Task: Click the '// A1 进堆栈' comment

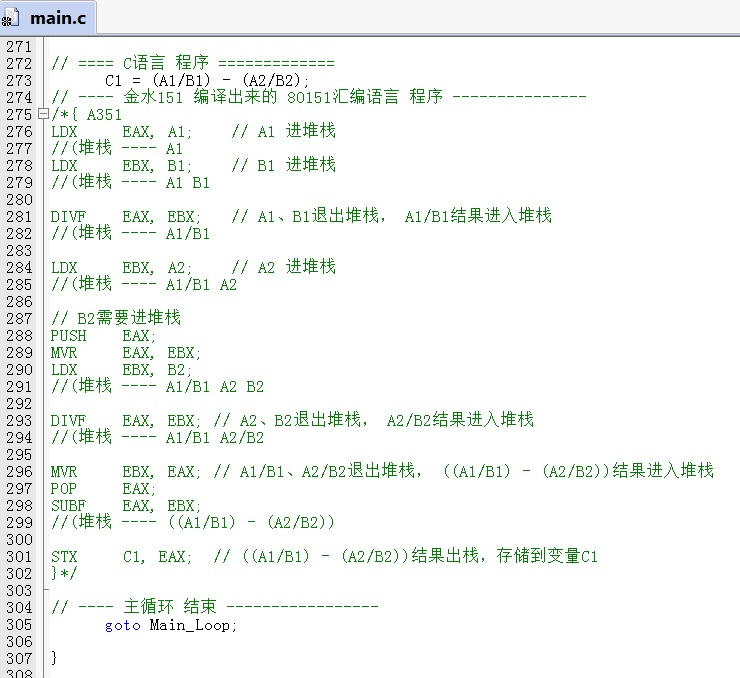Action: (x=284, y=131)
